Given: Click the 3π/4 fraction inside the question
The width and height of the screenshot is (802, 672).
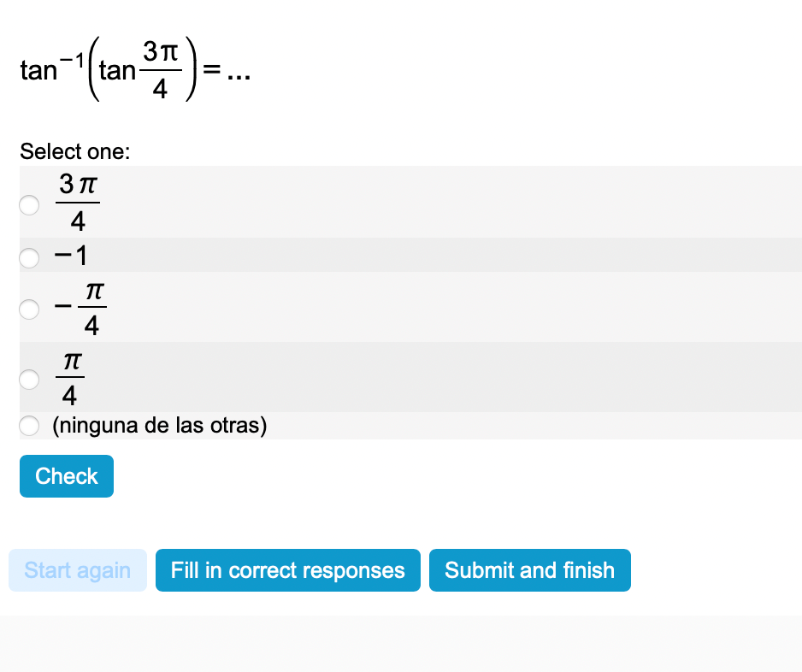Looking at the screenshot, I should click(160, 70).
